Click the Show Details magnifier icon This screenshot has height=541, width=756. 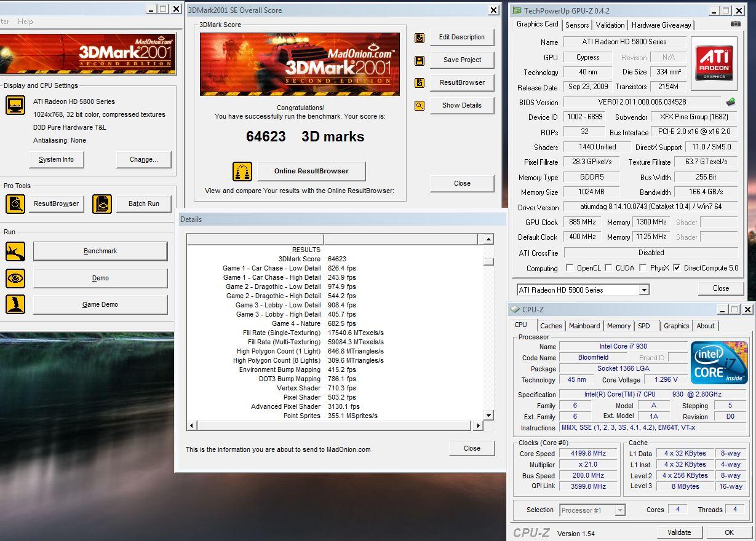tap(420, 106)
